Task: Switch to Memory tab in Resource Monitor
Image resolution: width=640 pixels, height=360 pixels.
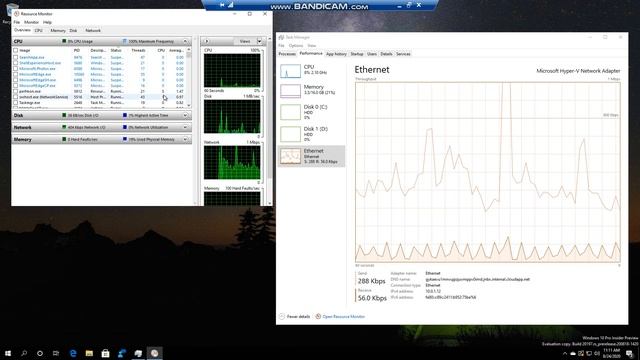Action: [58, 31]
